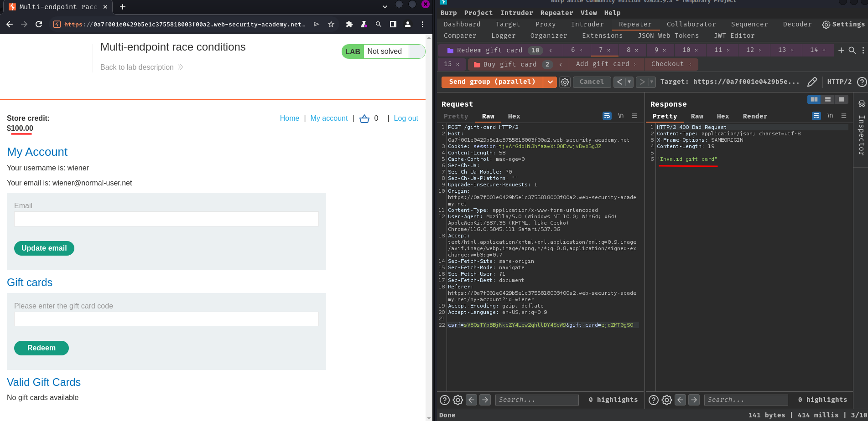868x421 pixels.
Task: Edit target with pencil icon
Action: (x=812, y=82)
